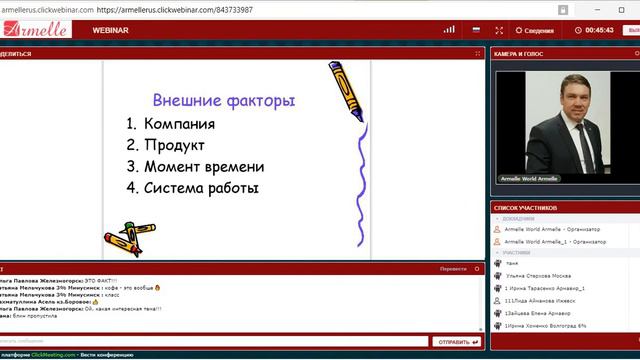Click the Armelle World Armelle video name label
The image size is (640, 360).
[x=529, y=179]
